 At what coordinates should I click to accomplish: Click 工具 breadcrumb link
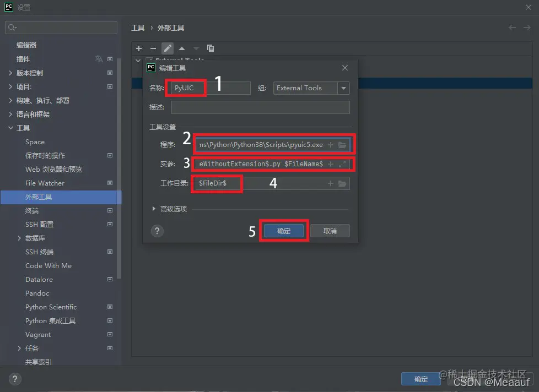coord(138,28)
